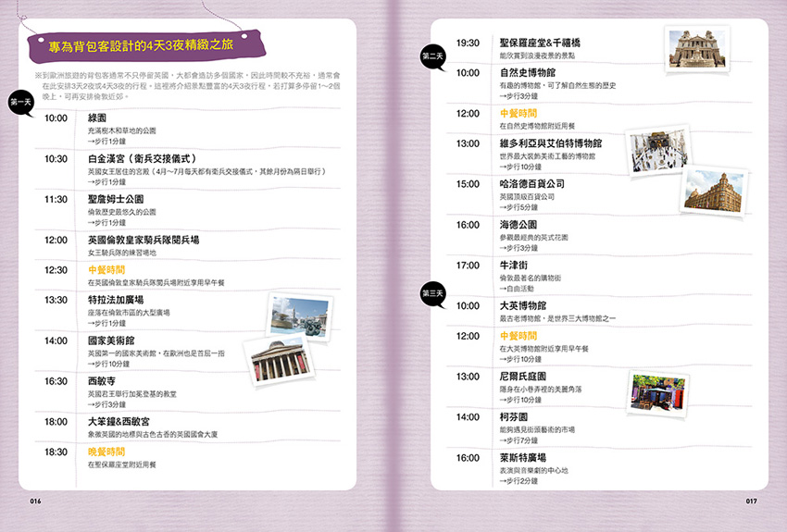
Task: Open the Victoria and Albert Museum photo
Action: 658,150
